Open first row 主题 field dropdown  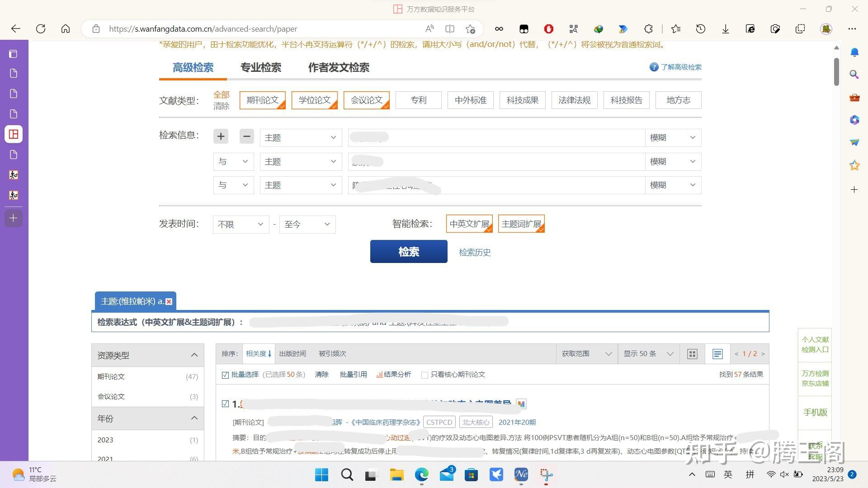301,137
